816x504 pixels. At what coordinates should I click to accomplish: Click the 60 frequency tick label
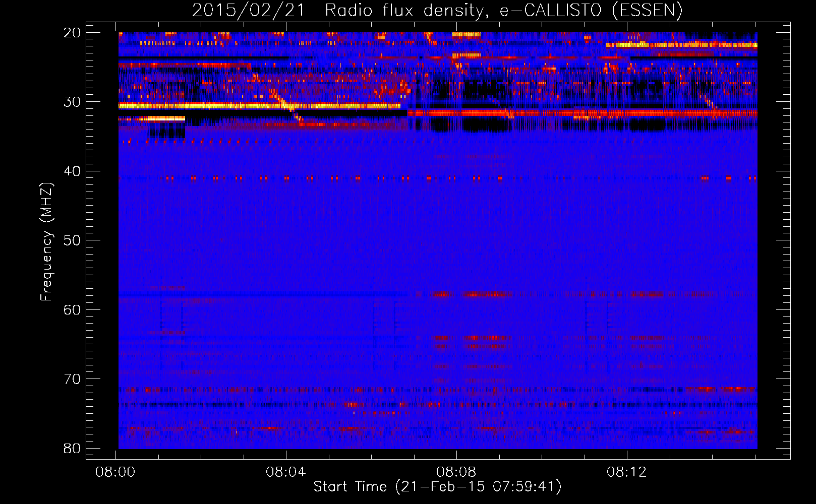pos(72,310)
